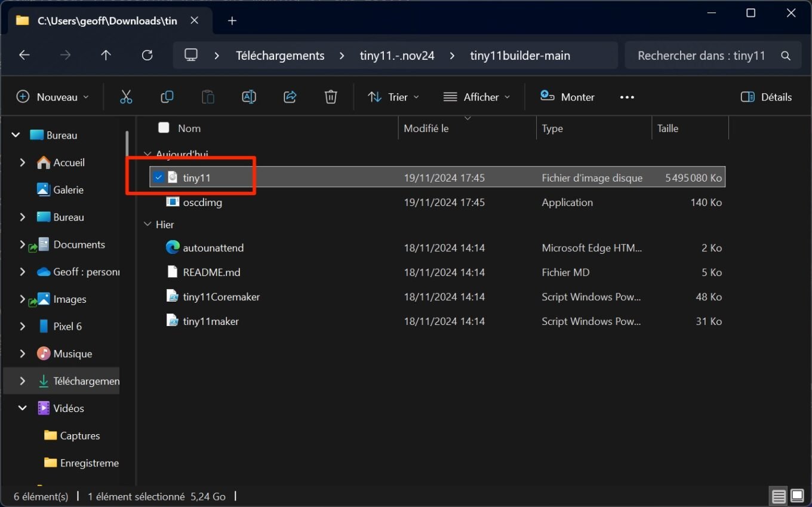Click Téléchargements in the address bar
812x507 pixels.
tap(280, 56)
